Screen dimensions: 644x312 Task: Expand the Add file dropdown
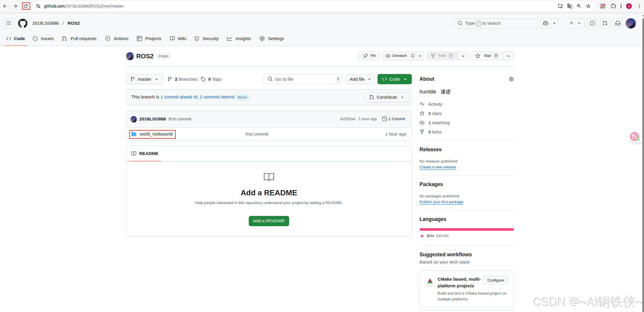[360, 79]
